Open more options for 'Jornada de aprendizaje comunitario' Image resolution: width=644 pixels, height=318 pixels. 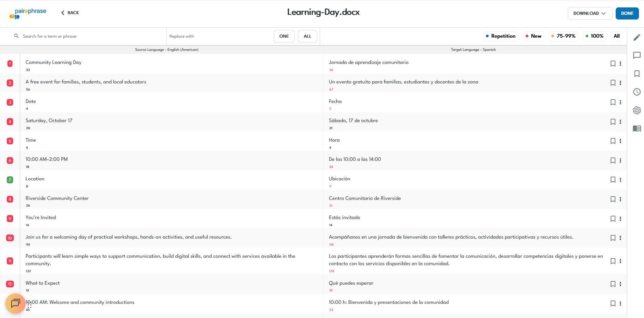click(620, 64)
